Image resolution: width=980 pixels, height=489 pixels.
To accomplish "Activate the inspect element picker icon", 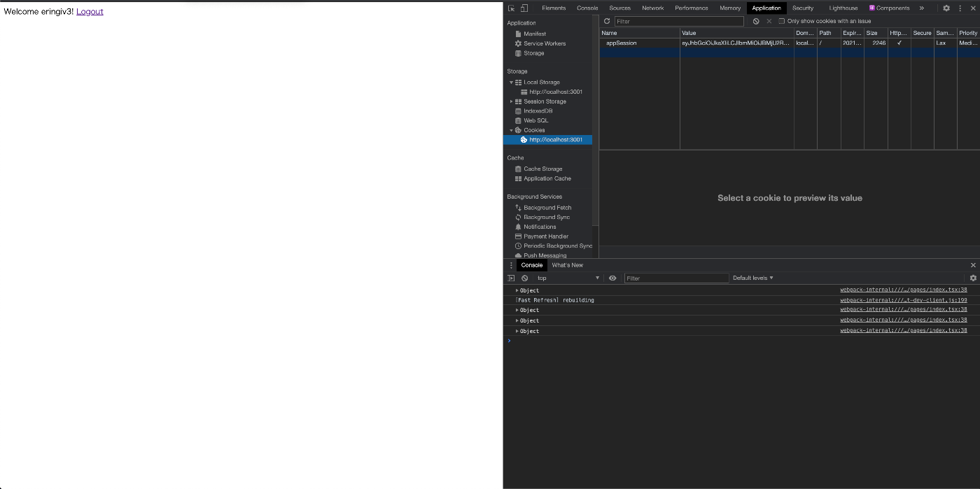I will pyautogui.click(x=512, y=8).
